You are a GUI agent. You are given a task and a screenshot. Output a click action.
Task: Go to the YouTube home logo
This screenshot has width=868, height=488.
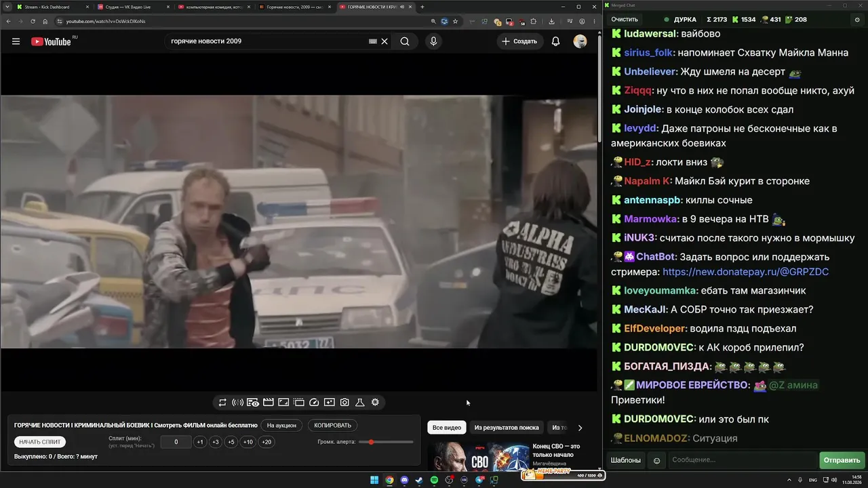[52, 41]
